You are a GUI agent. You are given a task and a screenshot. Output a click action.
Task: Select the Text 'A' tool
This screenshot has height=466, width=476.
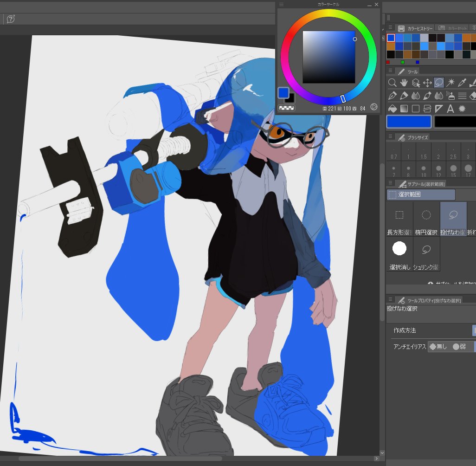pos(450,109)
